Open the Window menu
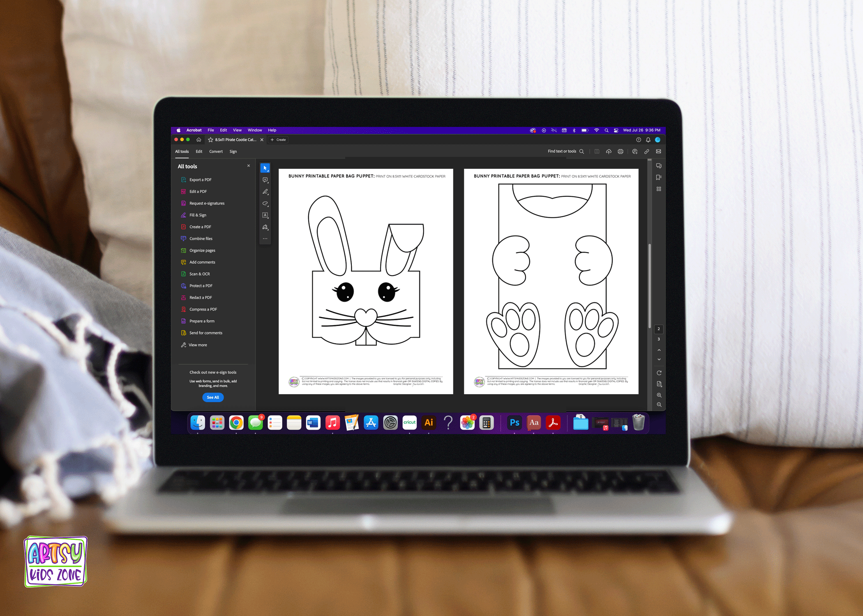Image resolution: width=863 pixels, height=616 pixels. (x=254, y=130)
